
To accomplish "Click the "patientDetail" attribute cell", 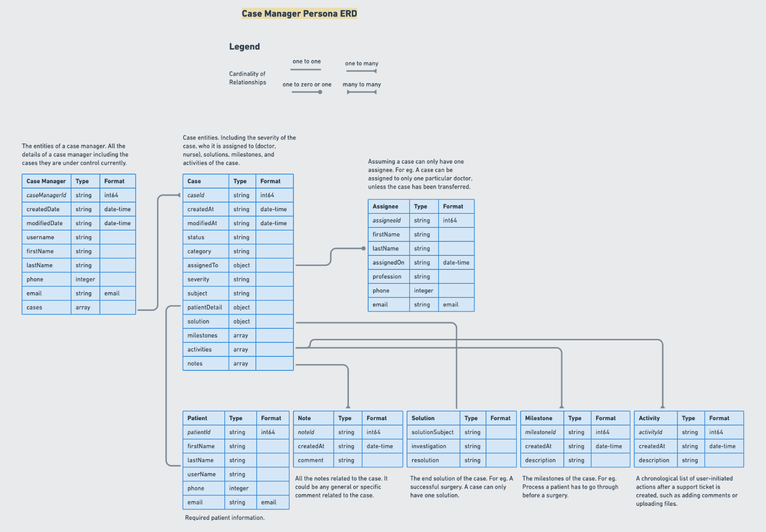I will [206, 307].
